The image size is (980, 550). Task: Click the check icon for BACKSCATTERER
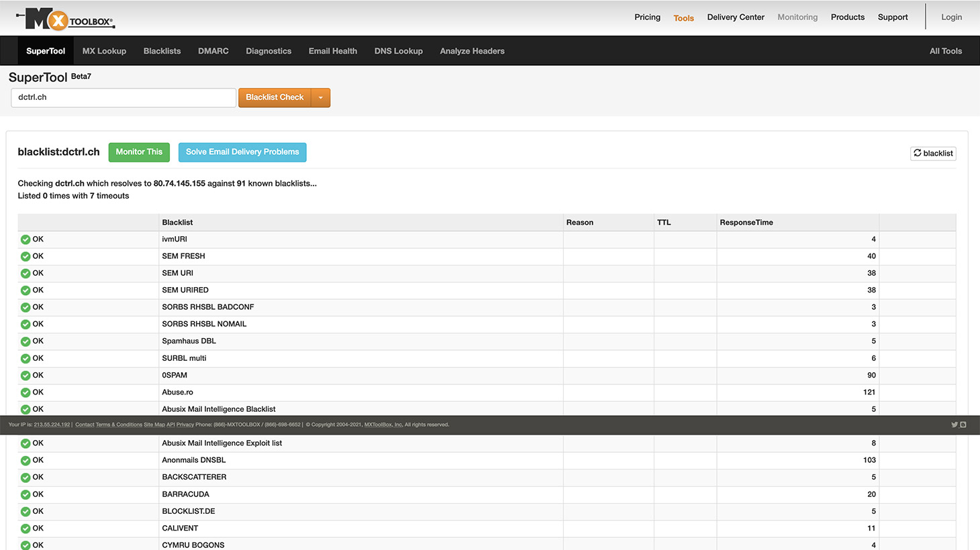26,478
